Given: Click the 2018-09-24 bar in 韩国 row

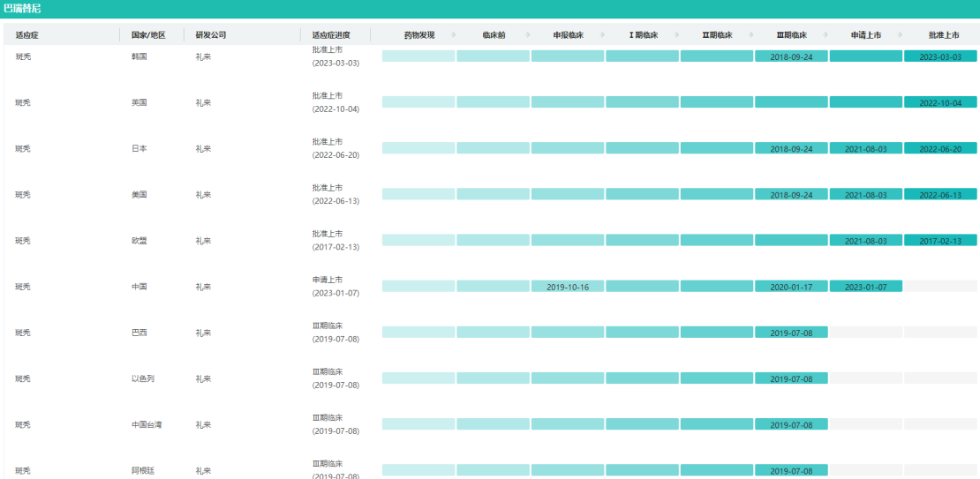Looking at the screenshot, I should pyautogui.click(x=791, y=56).
